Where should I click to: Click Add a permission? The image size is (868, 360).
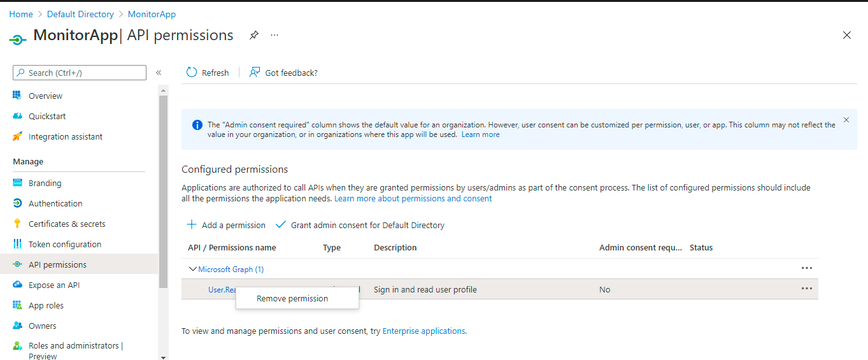click(x=226, y=225)
